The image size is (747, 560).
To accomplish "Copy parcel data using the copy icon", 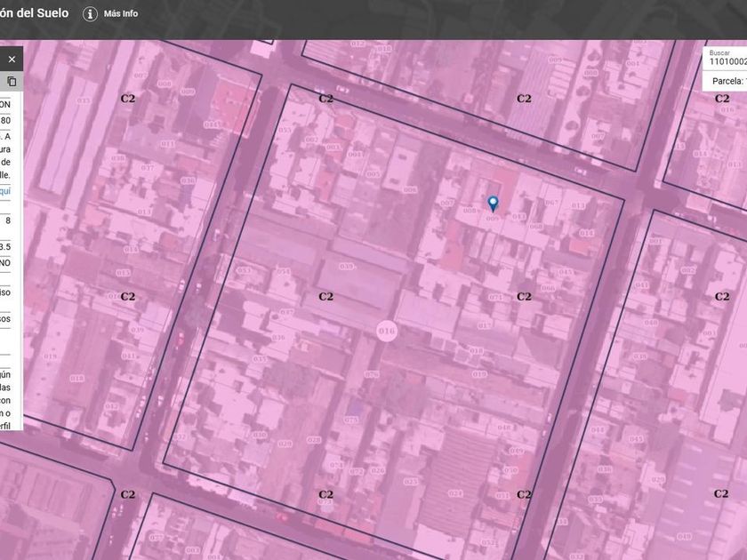I will [12, 82].
